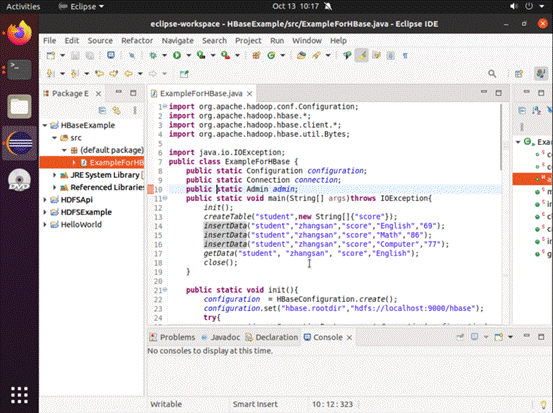Viewport: 553px width, 413px height.
Task: Open the Project menu
Action: pyautogui.click(x=248, y=41)
